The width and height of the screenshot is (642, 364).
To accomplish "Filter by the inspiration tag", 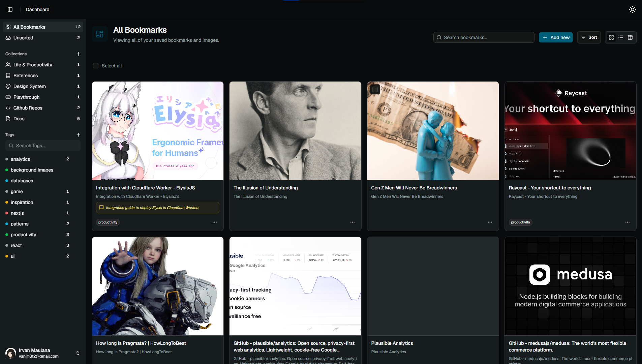I will pyautogui.click(x=38, y=202).
